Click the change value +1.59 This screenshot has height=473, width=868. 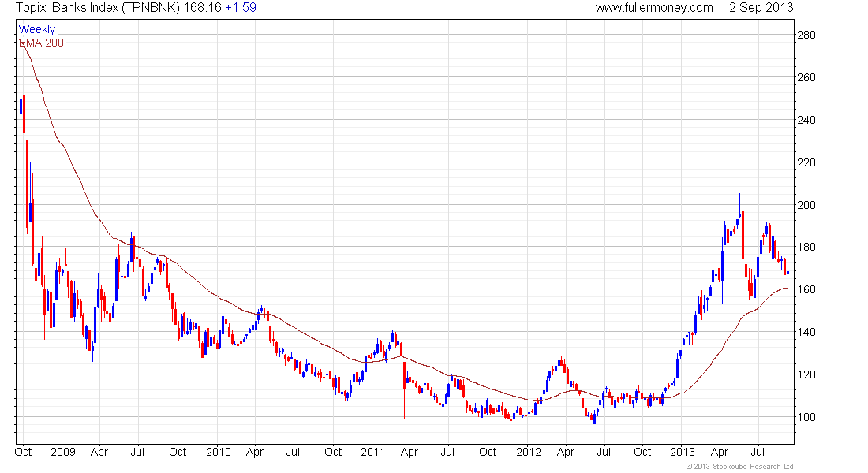coord(240,8)
